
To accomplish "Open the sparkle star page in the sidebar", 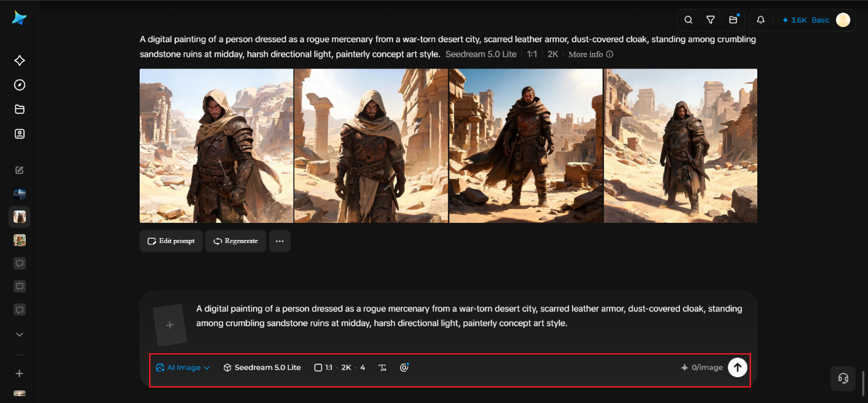I will [19, 60].
